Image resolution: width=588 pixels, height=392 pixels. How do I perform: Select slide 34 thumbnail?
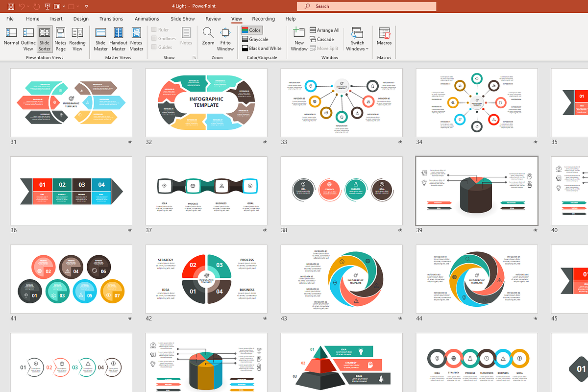477,102
